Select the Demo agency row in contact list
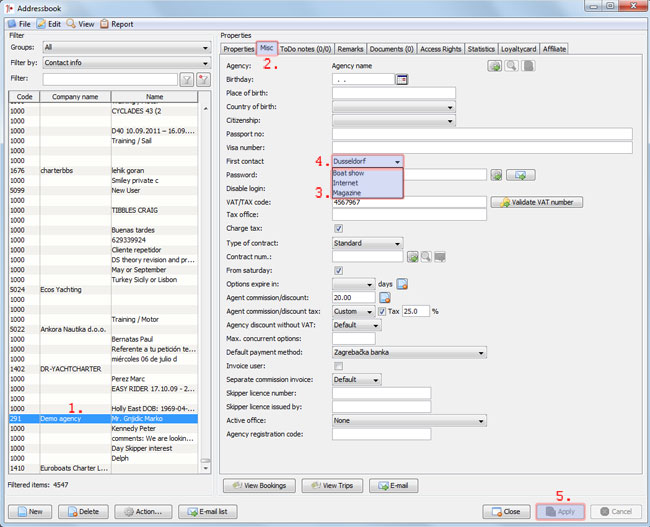The image size is (650, 527). click(103, 419)
